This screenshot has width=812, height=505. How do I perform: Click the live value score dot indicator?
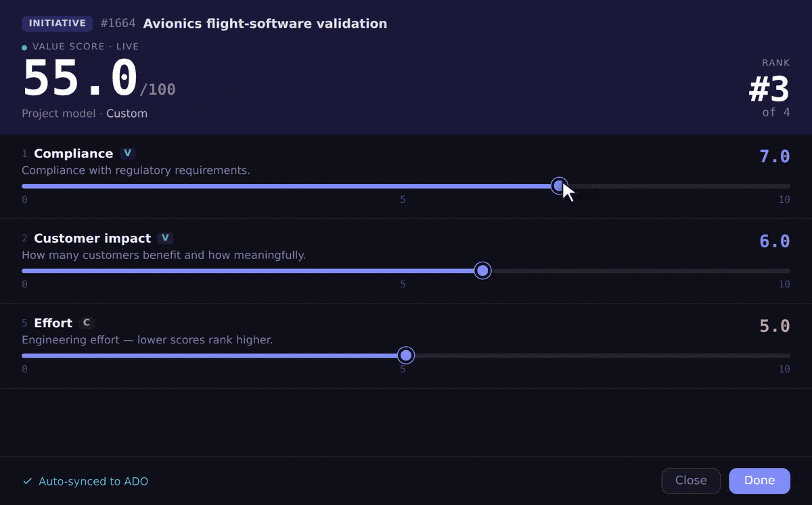(x=24, y=47)
